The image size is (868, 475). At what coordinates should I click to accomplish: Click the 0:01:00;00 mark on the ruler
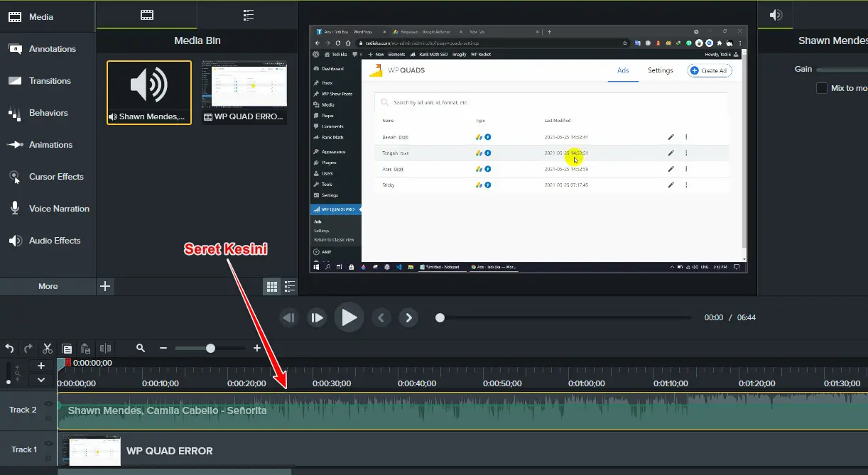coord(587,383)
